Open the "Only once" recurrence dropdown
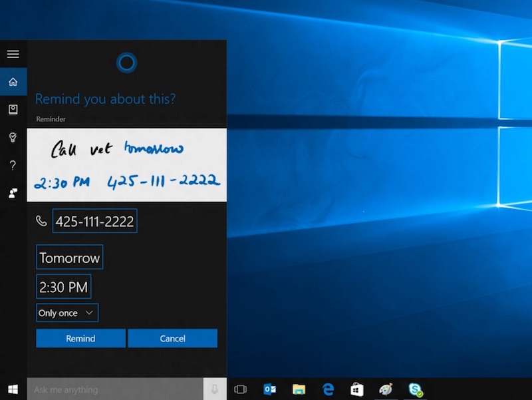The height and width of the screenshot is (400, 532). pyautogui.click(x=66, y=312)
